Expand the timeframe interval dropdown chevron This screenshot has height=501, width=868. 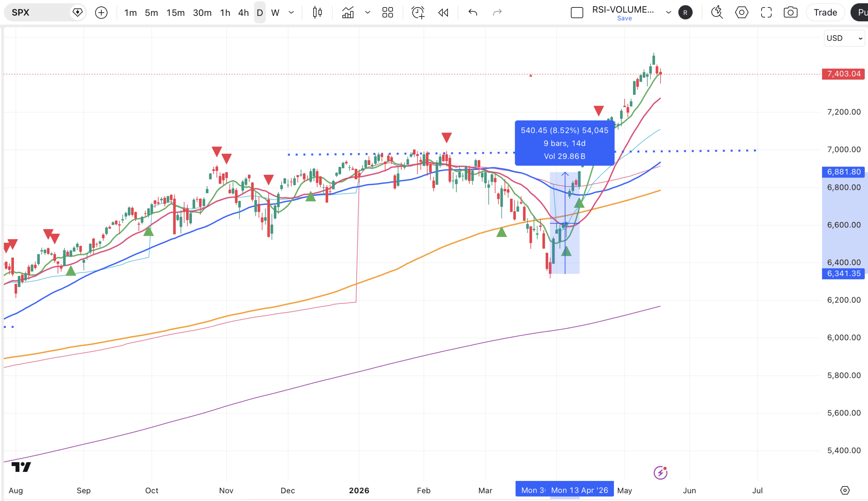tap(291, 13)
